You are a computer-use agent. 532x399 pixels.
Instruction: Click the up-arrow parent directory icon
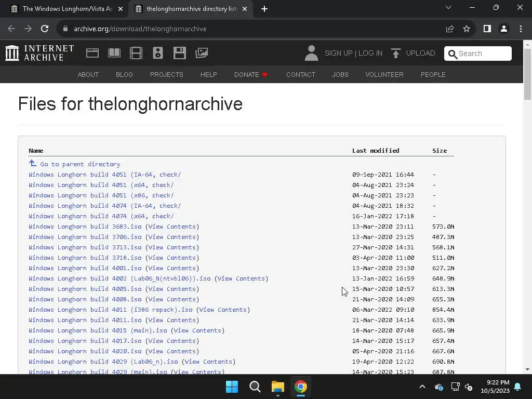[x=33, y=163]
